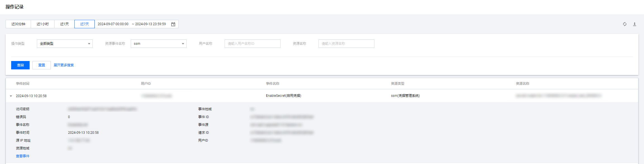The width and height of the screenshot is (644, 164).
Task: Click the end date 2024-09-13 23:59:59
Action: 151,24
